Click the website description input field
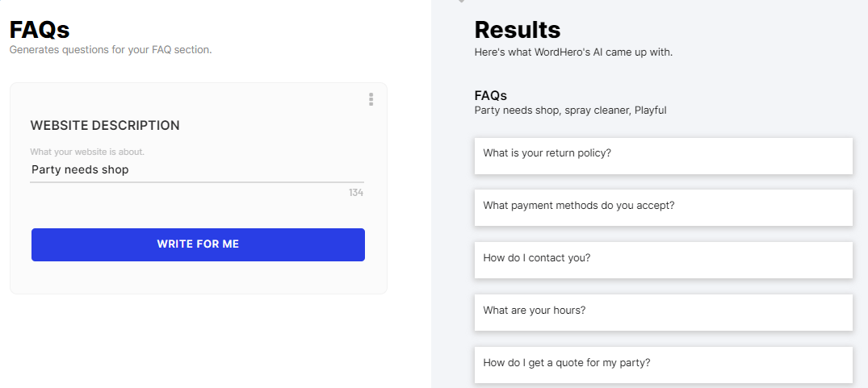Screen dimensions: 868x388 (x=197, y=169)
